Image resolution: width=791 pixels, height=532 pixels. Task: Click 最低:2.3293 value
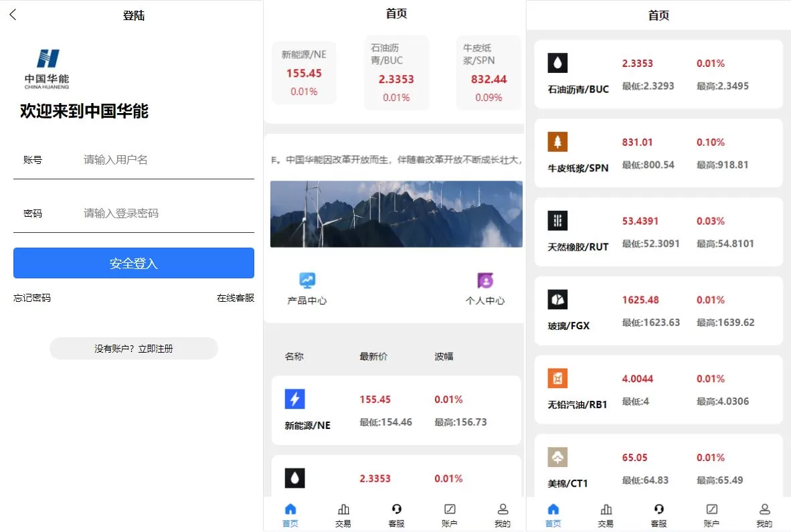648,86
